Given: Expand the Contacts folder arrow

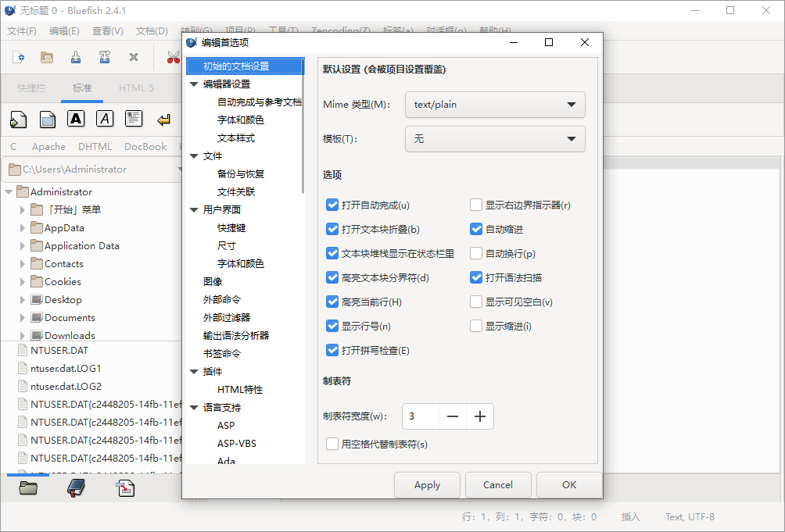Looking at the screenshot, I should [x=22, y=264].
